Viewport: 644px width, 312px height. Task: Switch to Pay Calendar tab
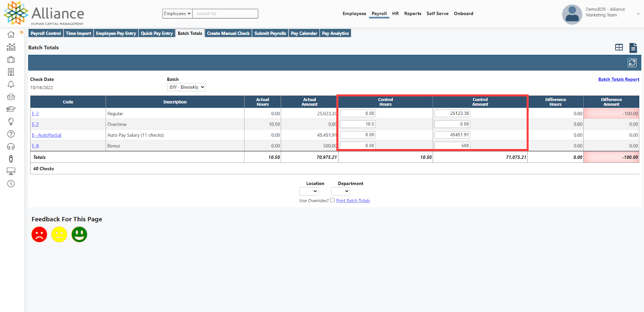pos(304,33)
